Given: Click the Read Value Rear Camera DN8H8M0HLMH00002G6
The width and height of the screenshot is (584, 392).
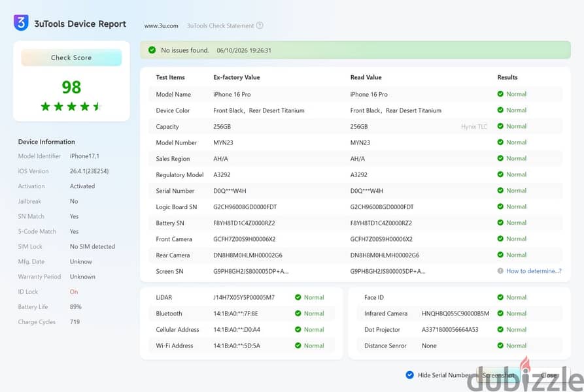Looking at the screenshot, I should pos(385,255).
